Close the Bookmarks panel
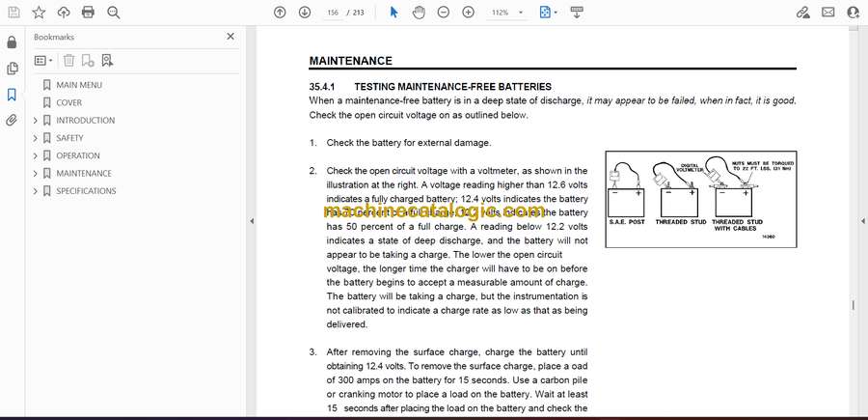The width and height of the screenshot is (868, 420). 231,37
